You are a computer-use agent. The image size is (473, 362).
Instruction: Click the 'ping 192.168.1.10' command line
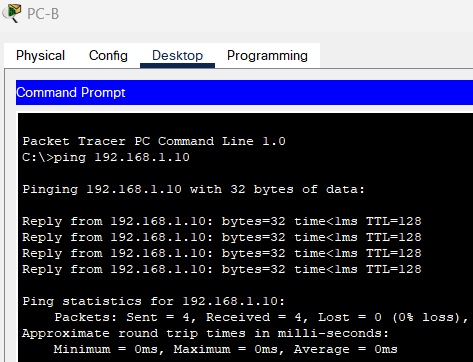106,157
